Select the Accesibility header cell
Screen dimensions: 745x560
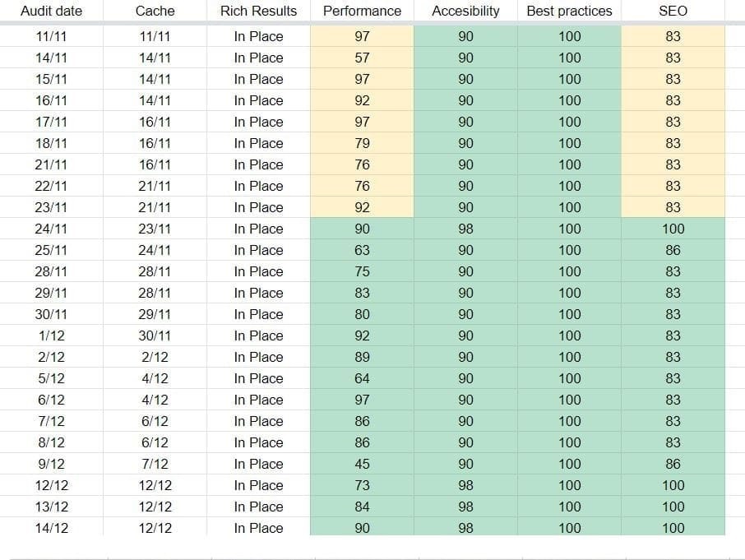click(465, 12)
